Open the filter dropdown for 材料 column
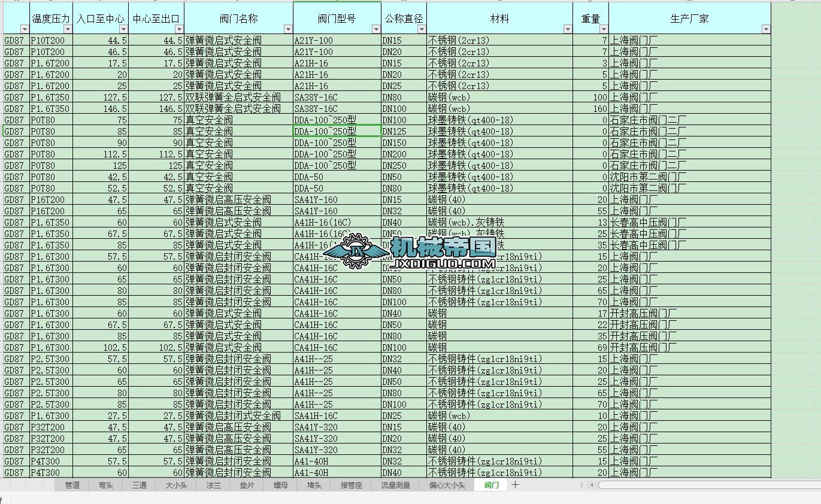Image resolution: width=821 pixels, height=504 pixels. pos(567,29)
